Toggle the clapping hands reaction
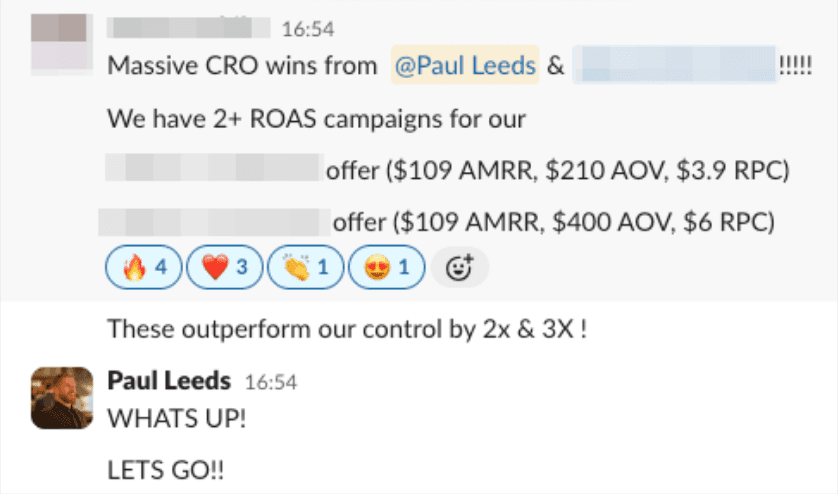This screenshot has height=494, width=838. coord(305,267)
